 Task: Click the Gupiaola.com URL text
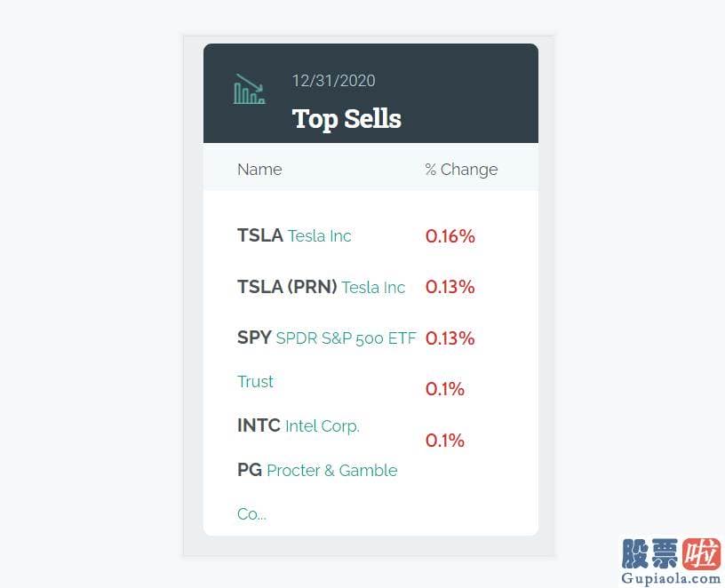tap(671, 578)
